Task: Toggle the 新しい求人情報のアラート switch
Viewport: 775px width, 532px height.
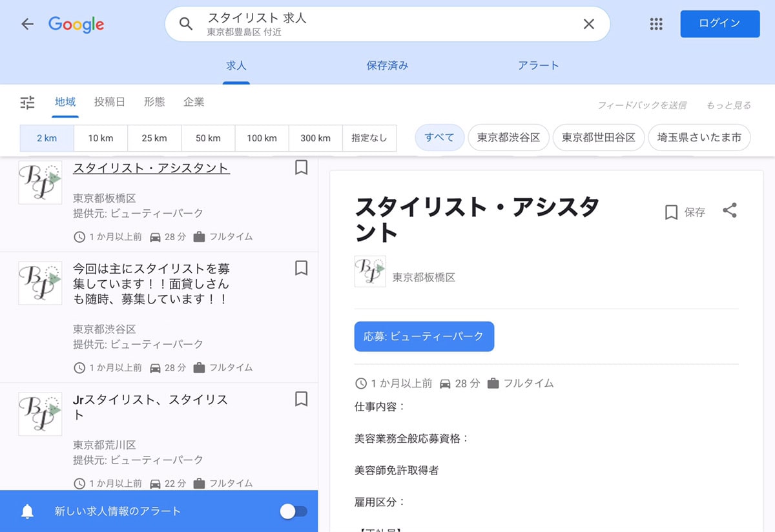Action: coord(293,511)
